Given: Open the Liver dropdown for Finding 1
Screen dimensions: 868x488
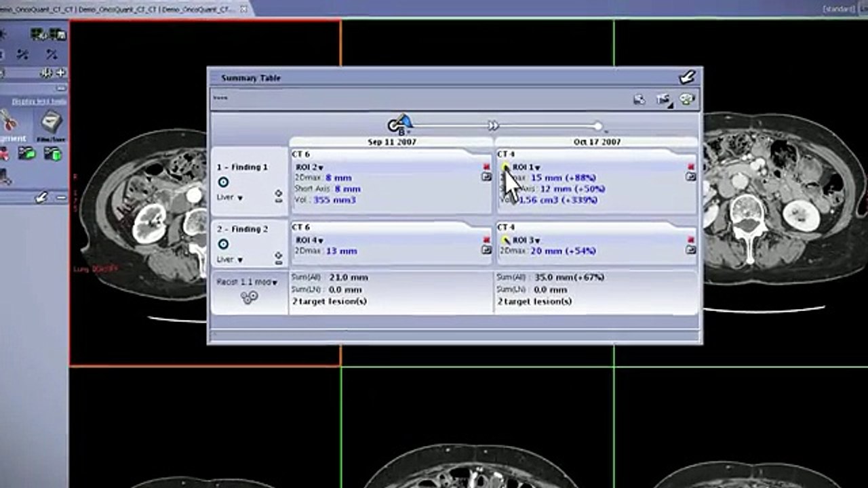Looking at the screenshot, I should 230,197.
